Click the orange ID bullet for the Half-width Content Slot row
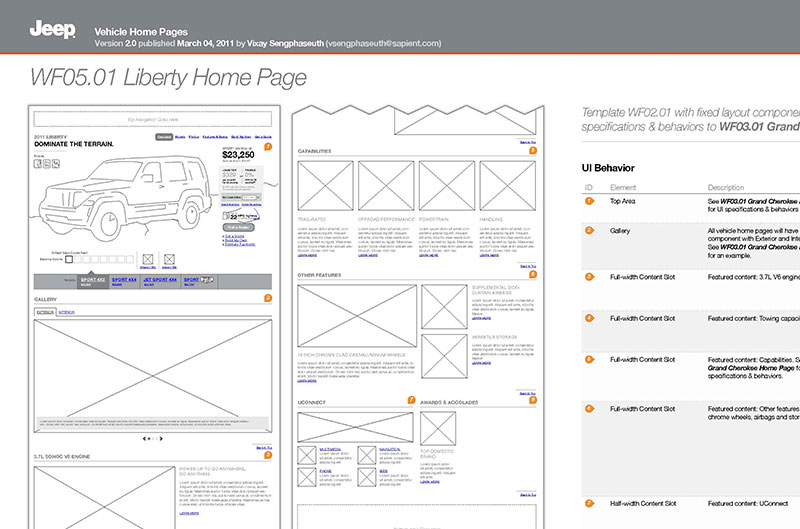Image resolution: width=800 pixels, height=529 pixels. pyautogui.click(x=589, y=503)
